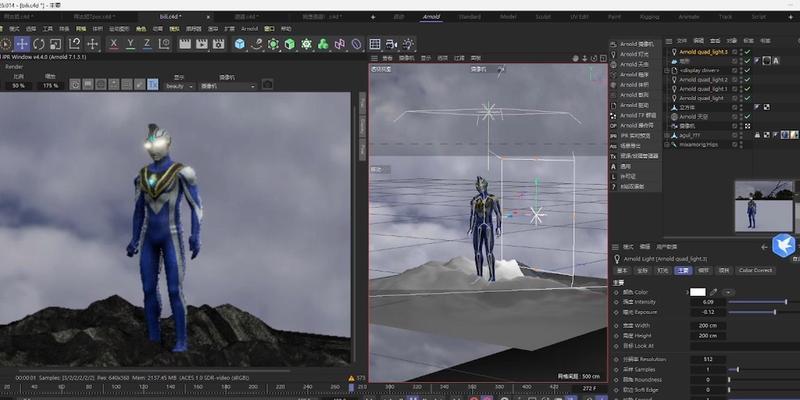The image size is (800, 400).
Task: Switch to the bili.c4d document tab
Action: coord(170,17)
